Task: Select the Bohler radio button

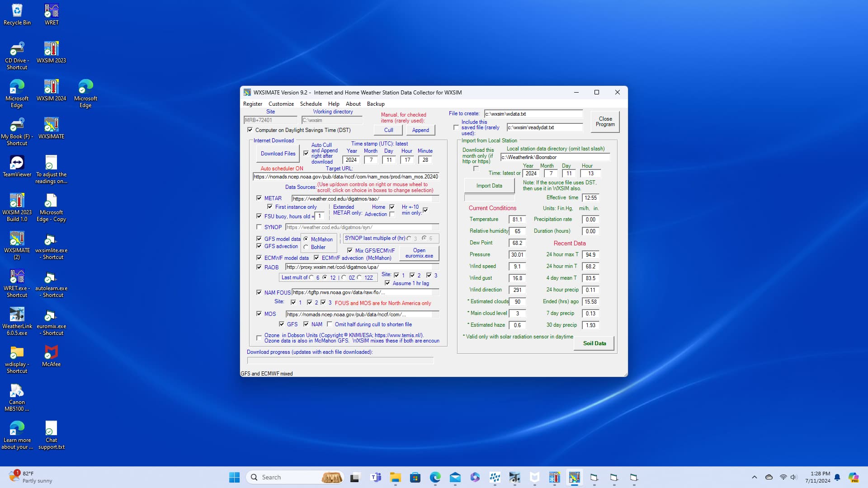Action: click(x=306, y=247)
